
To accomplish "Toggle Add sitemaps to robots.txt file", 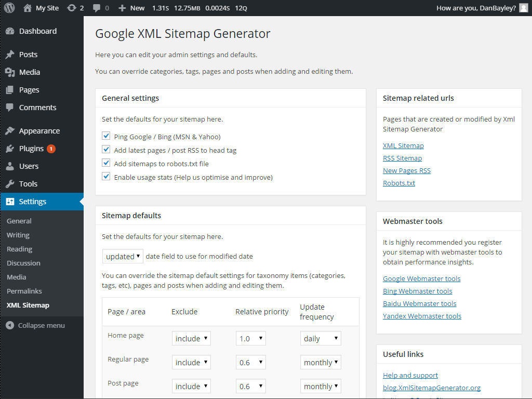I will click(107, 163).
